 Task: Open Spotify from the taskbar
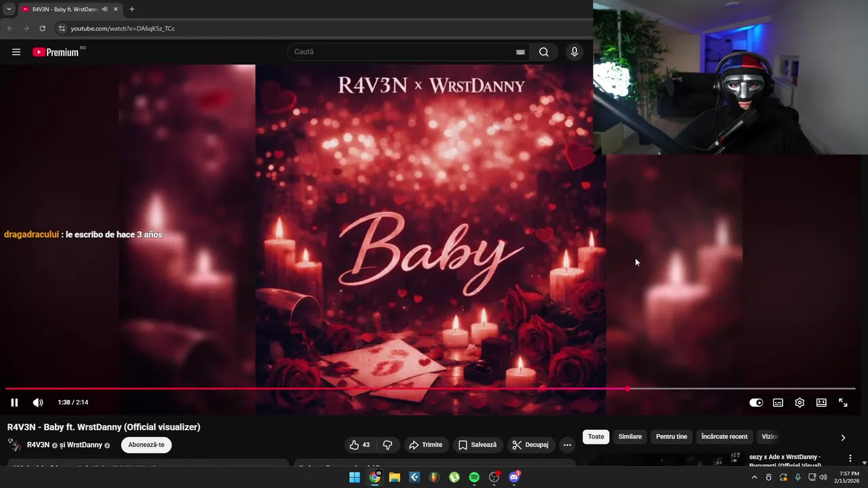474,477
